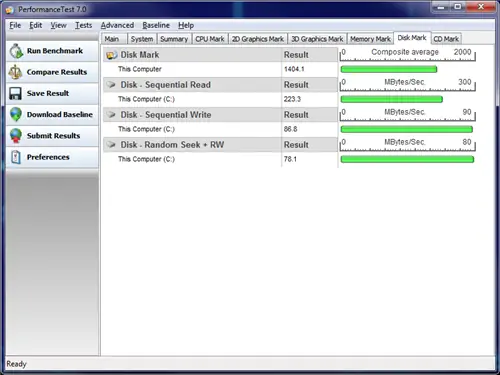The image size is (500, 375).
Task: Open the Baseline menu
Action: coord(156,25)
